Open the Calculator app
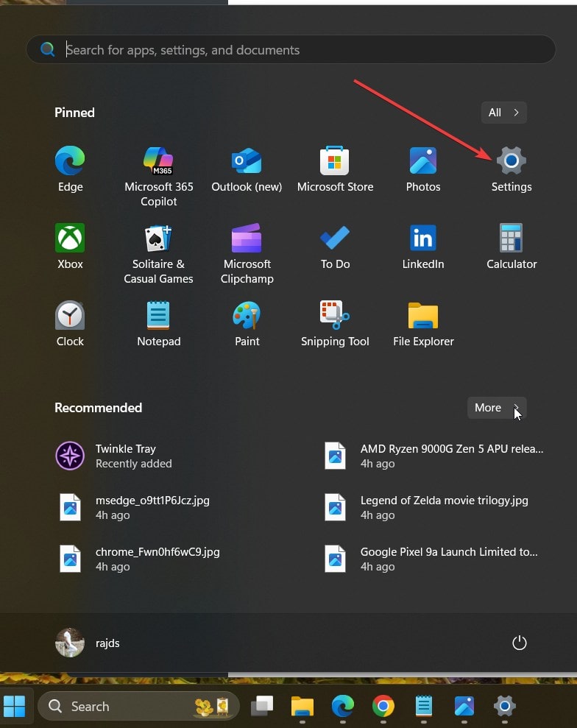577x728 pixels. 511,247
